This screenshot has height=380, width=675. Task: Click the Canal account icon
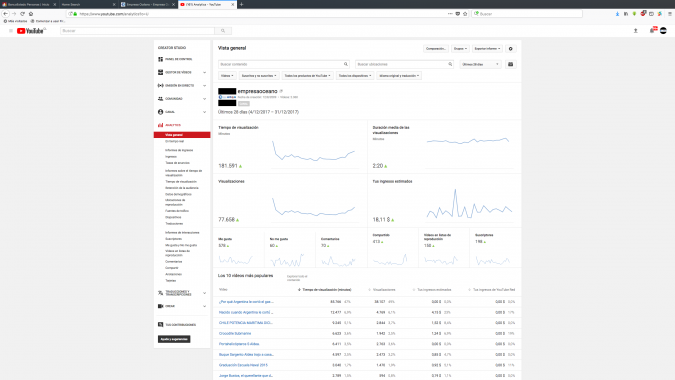click(161, 112)
